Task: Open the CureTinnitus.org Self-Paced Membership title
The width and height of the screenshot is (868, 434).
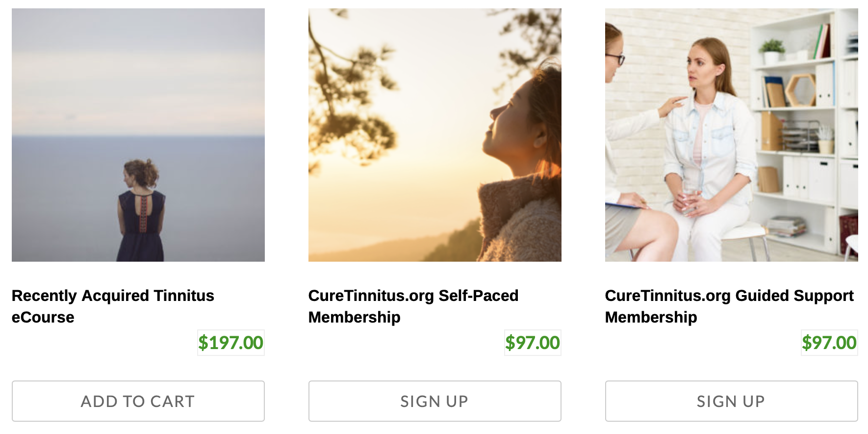Action: coord(413,296)
